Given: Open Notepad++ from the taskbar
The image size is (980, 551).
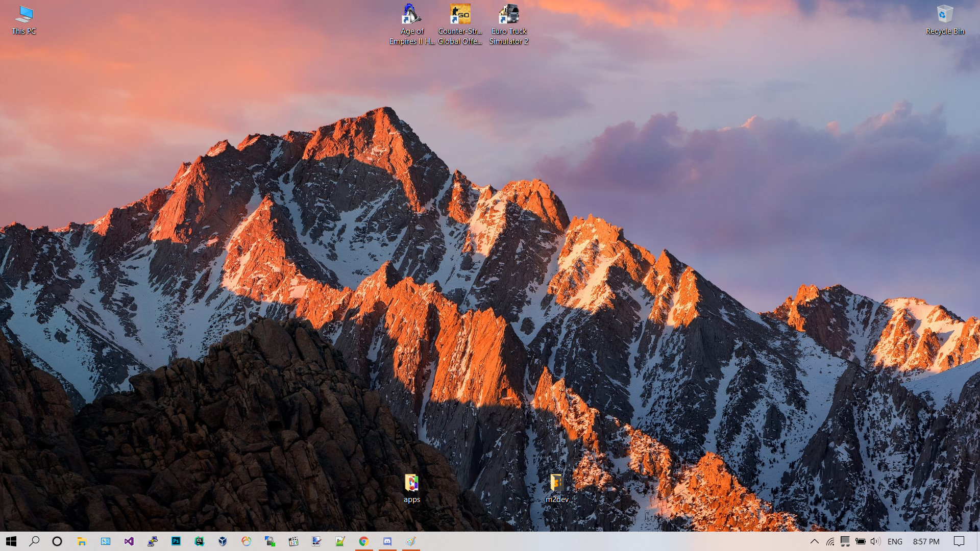Looking at the screenshot, I should pyautogui.click(x=340, y=541).
